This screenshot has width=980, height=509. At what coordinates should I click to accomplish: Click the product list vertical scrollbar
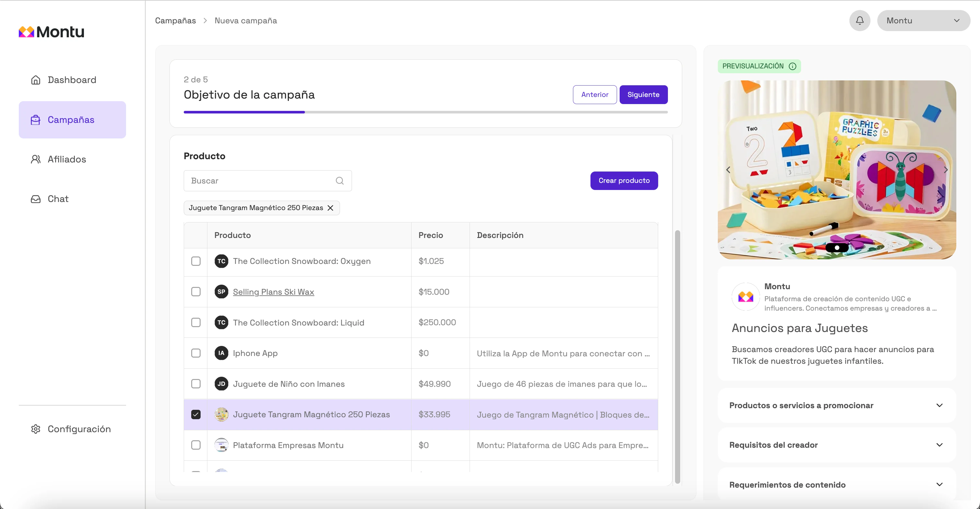pyautogui.click(x=677, y=357)
